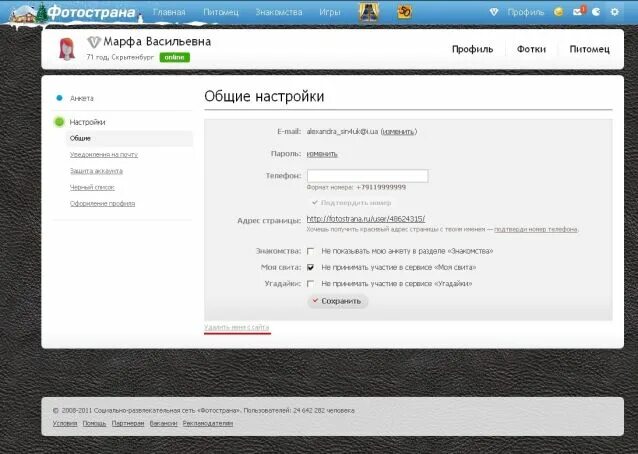
Task: Open Игры in the top navigation
Action: tap(330, 12)
